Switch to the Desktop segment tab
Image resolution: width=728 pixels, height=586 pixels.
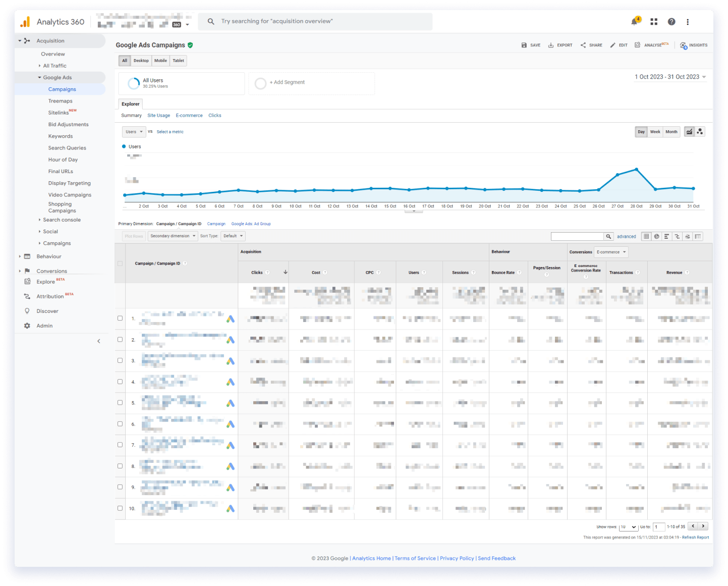pyautogui.click(x=141, y=61)
